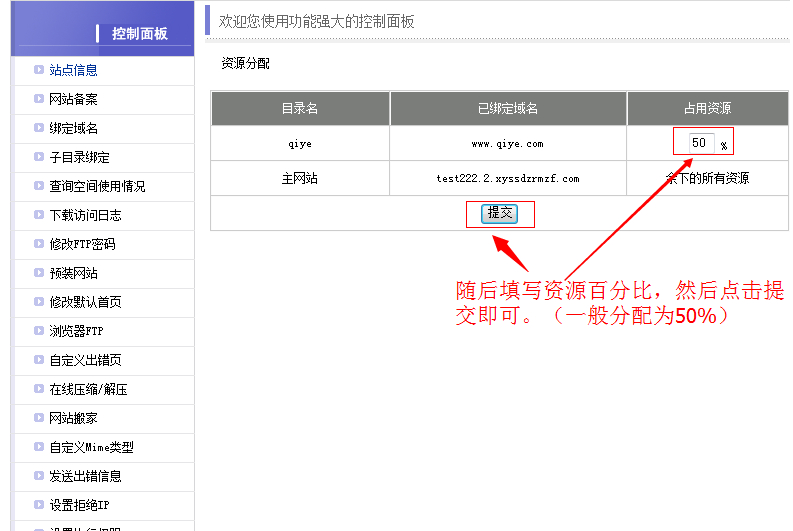Click the 提交 submit button
793x531 pixels.
500,213
